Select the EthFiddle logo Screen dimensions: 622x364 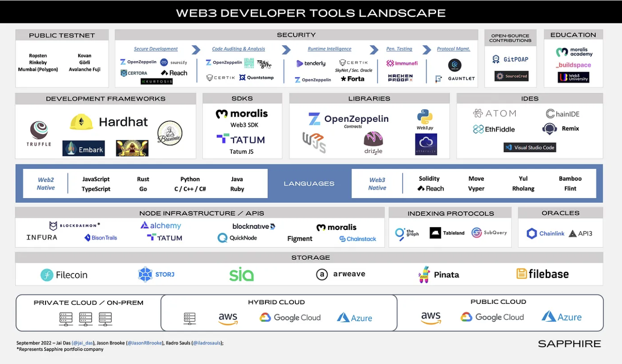pos(494,130)
